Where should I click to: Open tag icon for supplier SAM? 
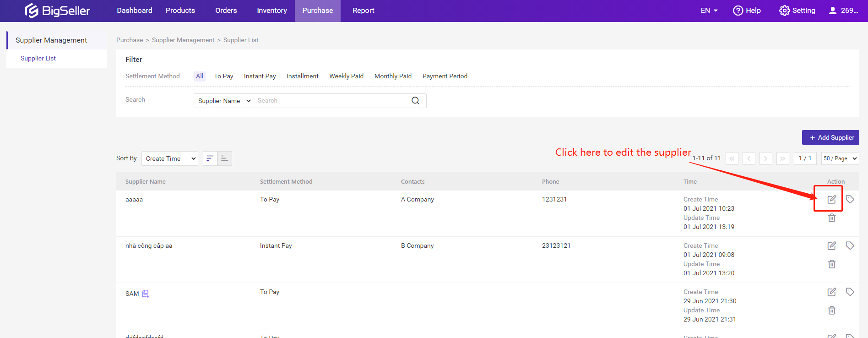(x=850, y=292)
